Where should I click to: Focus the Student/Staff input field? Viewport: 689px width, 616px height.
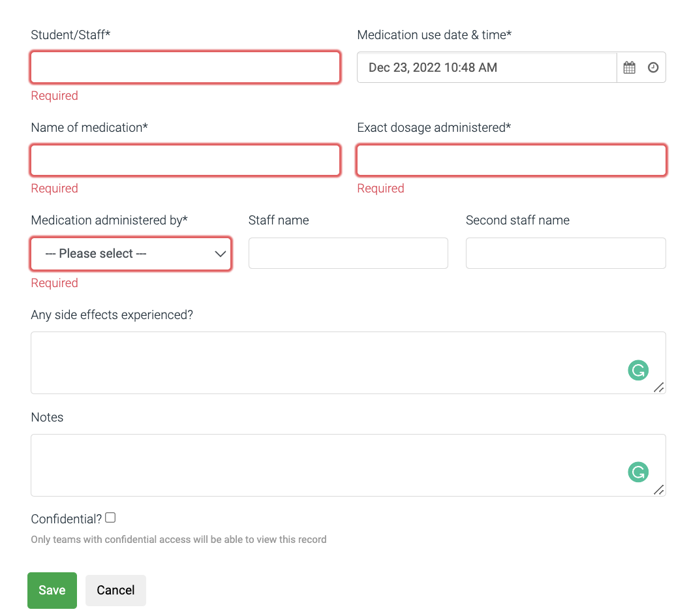185,67
